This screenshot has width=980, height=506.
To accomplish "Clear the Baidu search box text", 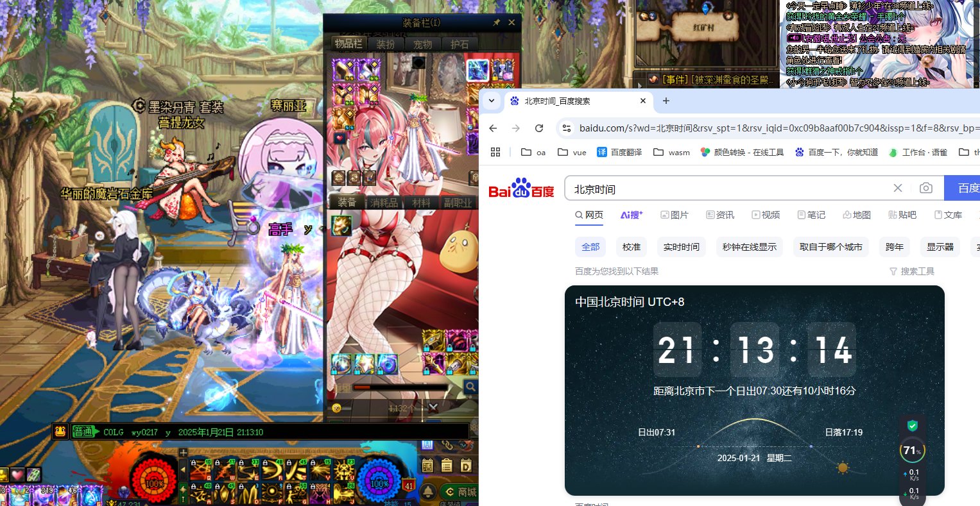I will coord(898,188).
